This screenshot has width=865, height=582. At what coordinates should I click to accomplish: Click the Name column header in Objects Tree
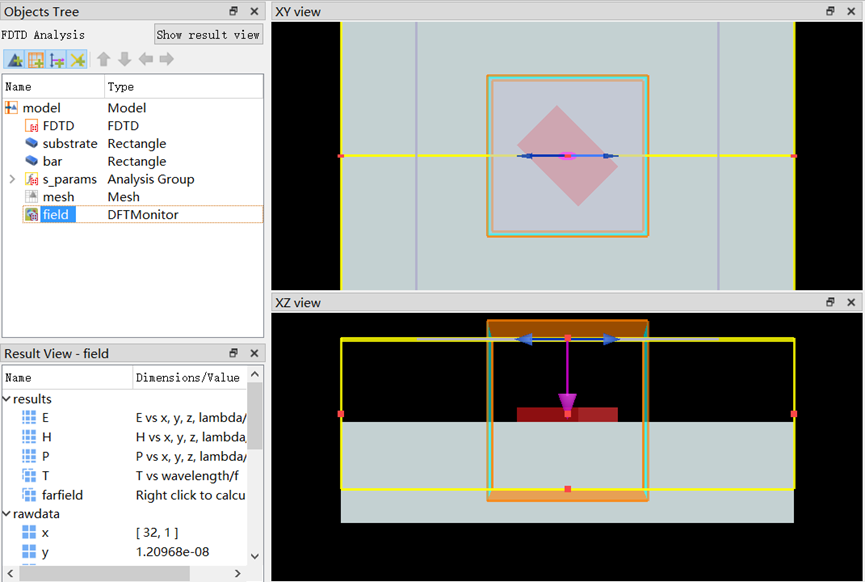[x=54, y=87]
